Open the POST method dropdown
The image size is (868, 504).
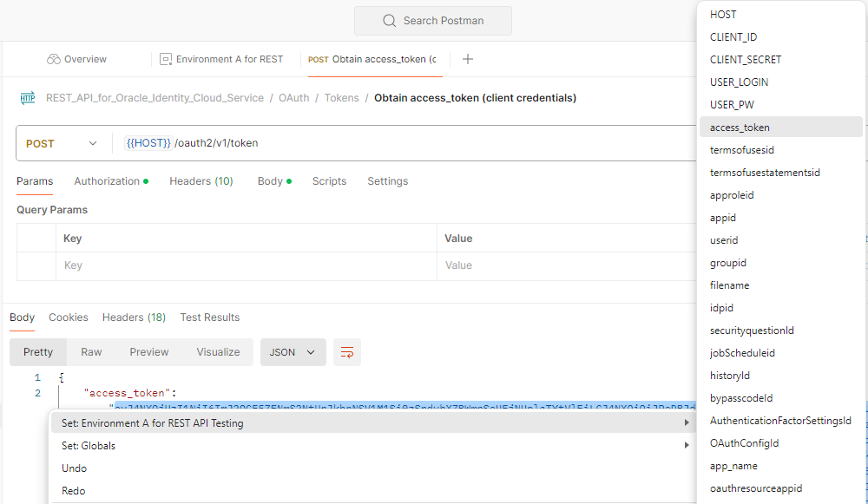(x=61, y=143)
